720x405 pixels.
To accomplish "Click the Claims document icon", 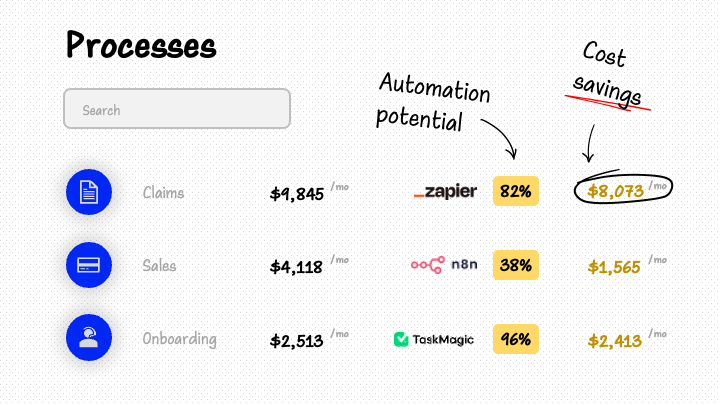I will [89, 191].
